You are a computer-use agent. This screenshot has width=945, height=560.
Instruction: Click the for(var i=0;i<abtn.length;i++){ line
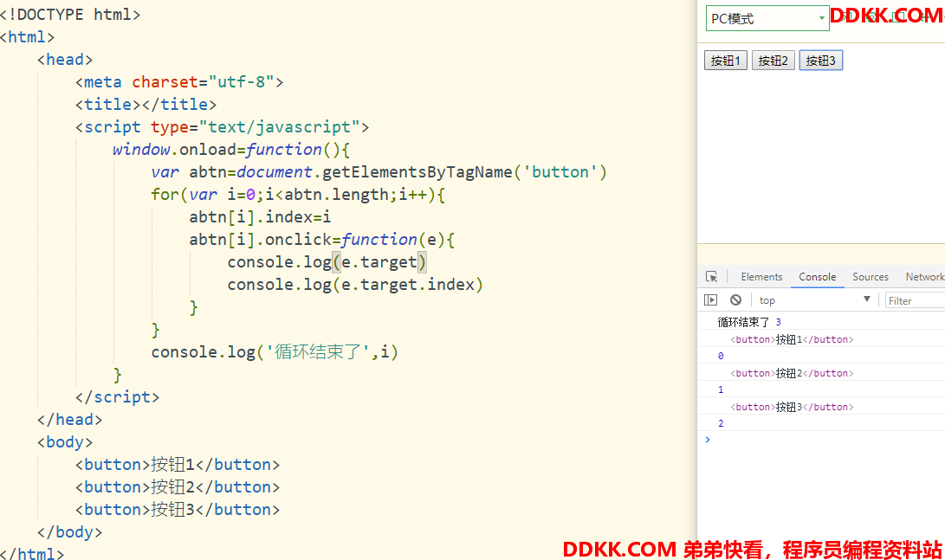click(x=298, y=195)
